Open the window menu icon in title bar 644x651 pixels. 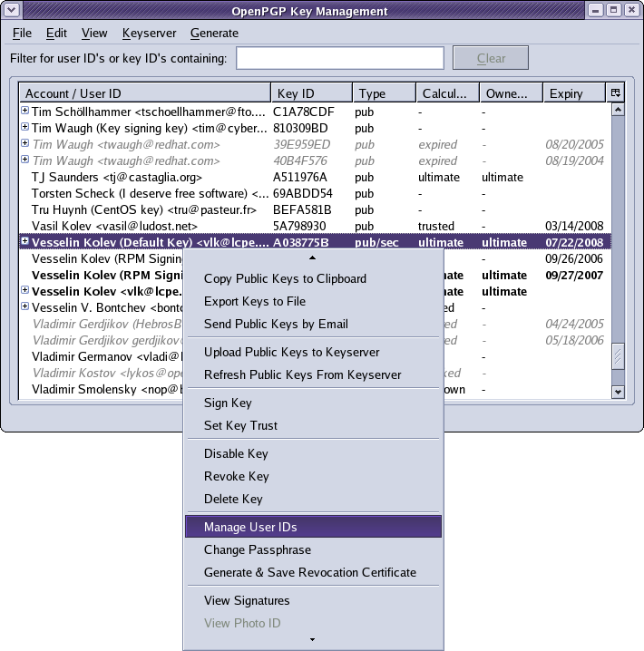(11, 10)
